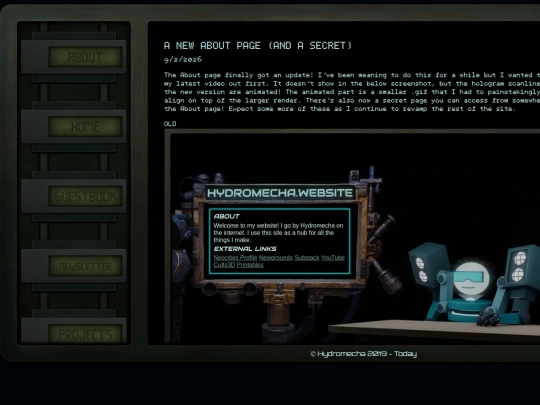Image resolution: width=540 pixels, height=405 pixels.
Task: Select the NEWSLETTER sidebar button
Action: [x=73, y=266]
